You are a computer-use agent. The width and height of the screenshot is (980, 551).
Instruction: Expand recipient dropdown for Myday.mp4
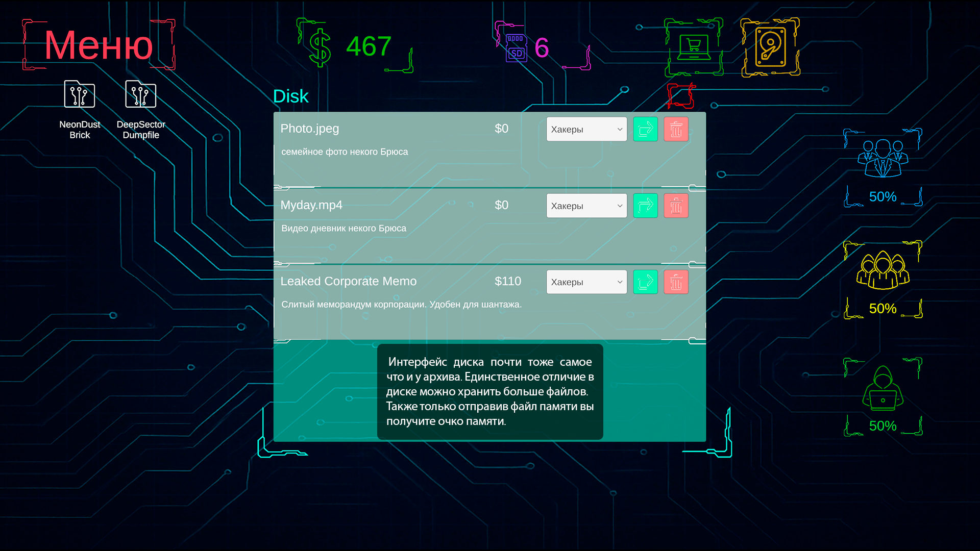coord(586,206)
